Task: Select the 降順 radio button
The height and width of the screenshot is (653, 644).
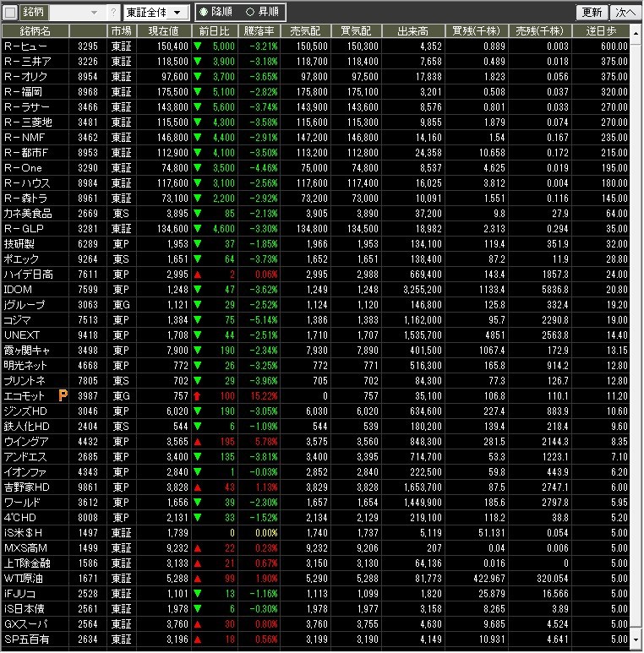Action: tap(204, 12)
